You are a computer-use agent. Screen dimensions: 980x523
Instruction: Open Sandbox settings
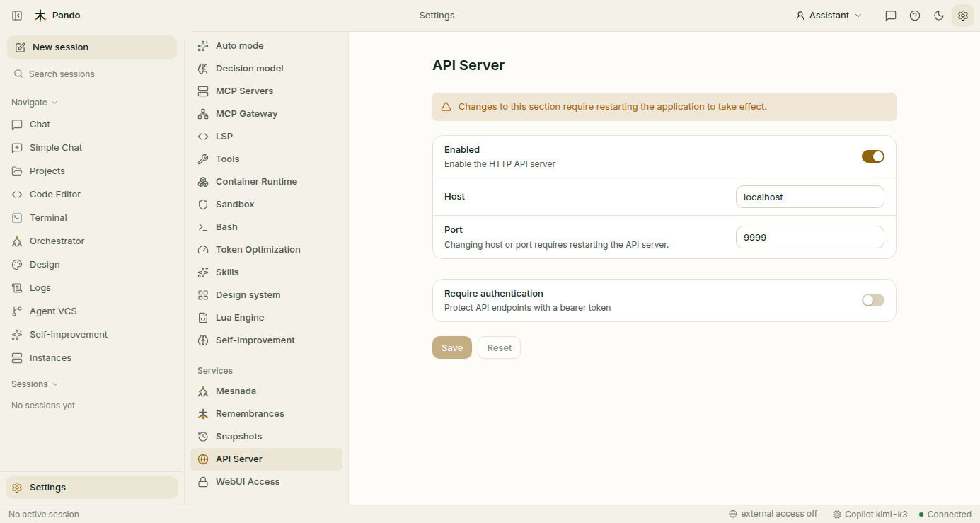coord(266,205)
